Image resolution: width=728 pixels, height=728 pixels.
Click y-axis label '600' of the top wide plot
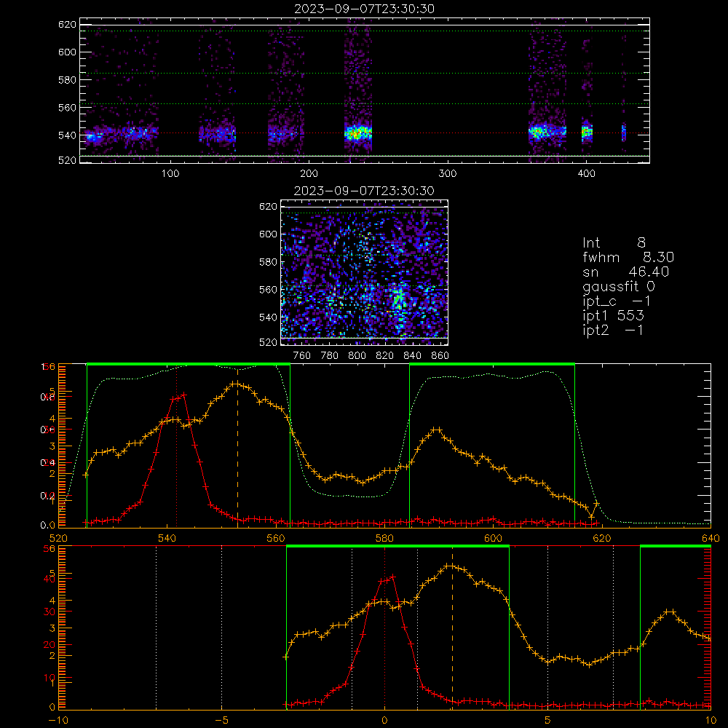pyautogui.click(x=67, y=52)
